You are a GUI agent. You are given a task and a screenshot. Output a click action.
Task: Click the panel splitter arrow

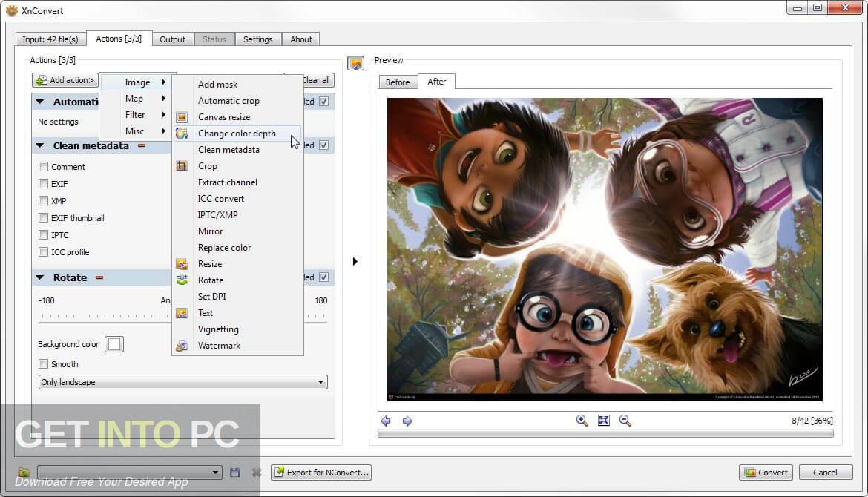point(355,261)
